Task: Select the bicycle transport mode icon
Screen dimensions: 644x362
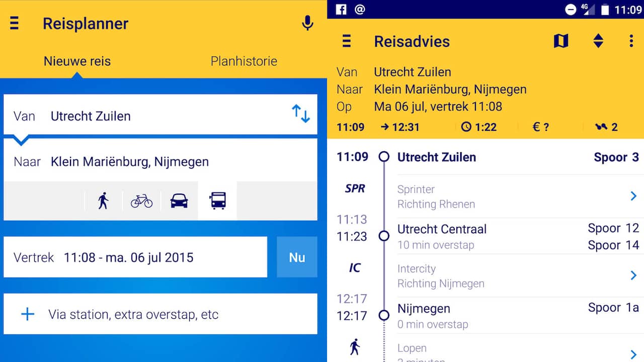Action: tap(141, 200)
